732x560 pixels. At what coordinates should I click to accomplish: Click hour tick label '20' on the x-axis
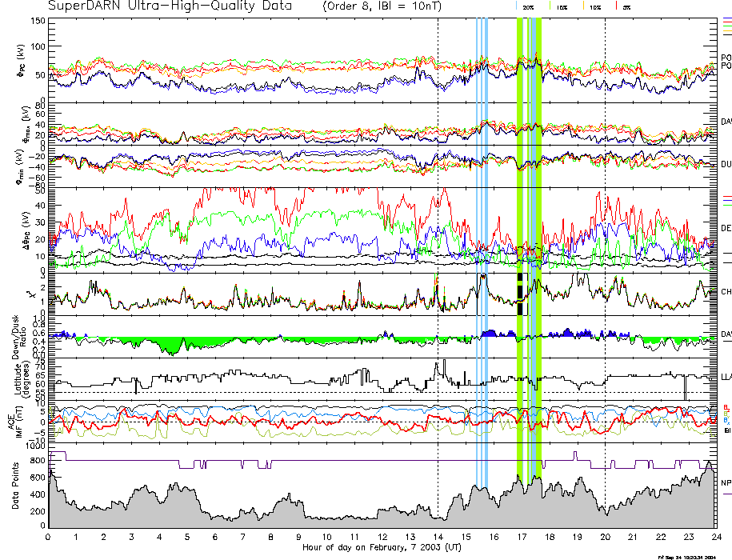(605, 537)
